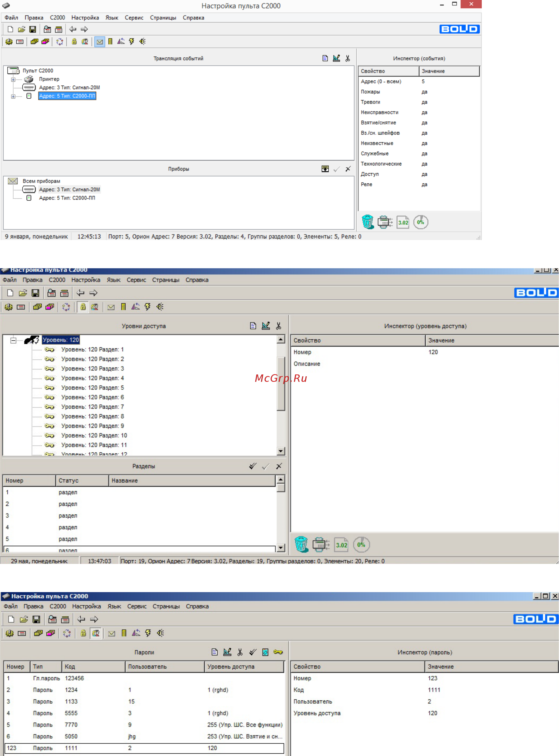559x756 pixels.
Task: Click trash bin icon in top window
Action: (367, 222)
